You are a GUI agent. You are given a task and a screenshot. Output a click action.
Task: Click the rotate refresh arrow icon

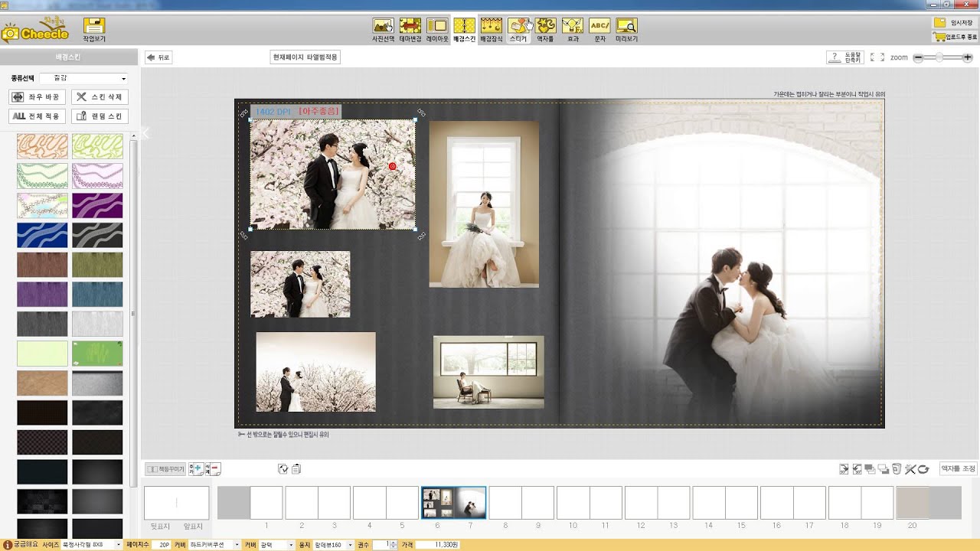pos(923,468)
